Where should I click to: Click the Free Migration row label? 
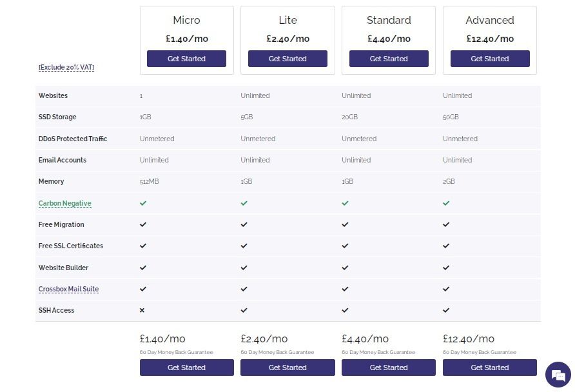click(x=61, y=225)
